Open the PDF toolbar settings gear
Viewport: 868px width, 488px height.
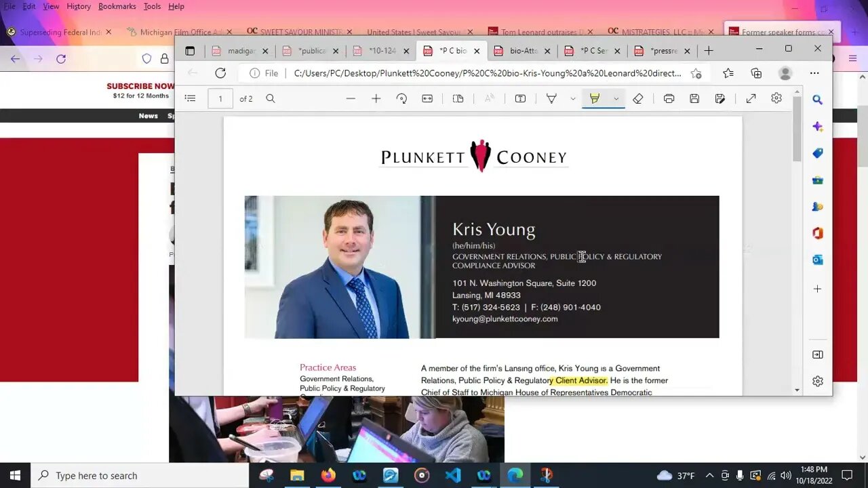[776, 98]
